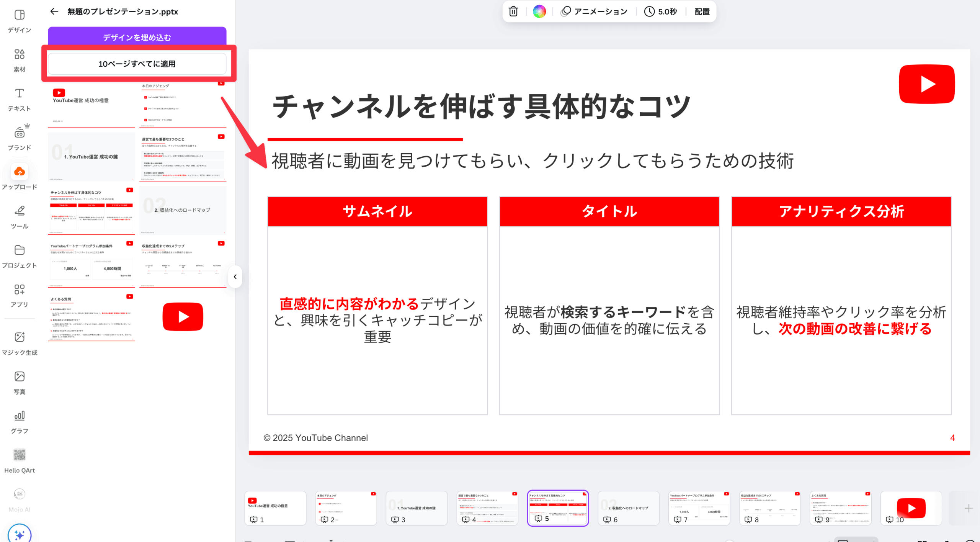Click the 10ページすべてに適用 button
980x542 pixels.
(137, 64)
